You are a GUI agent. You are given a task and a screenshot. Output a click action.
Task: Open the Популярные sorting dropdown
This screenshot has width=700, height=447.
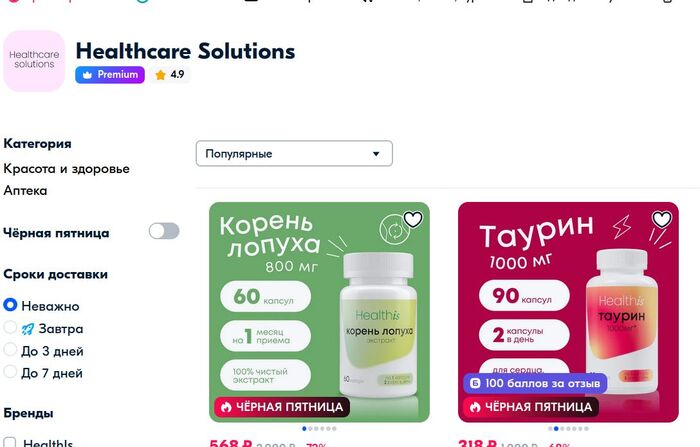tap(294, 154)
